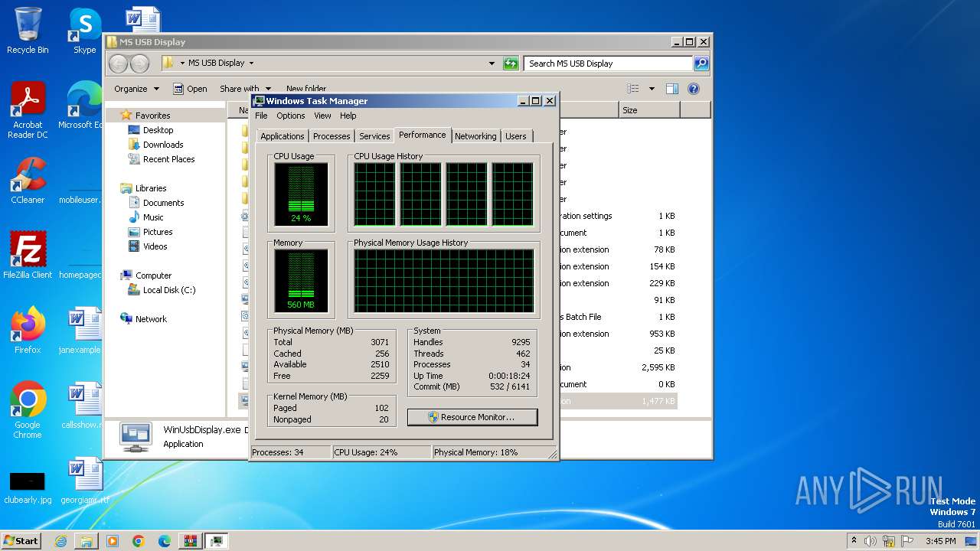Open Google Chrome from the taskbar
980x551 pixels.
pos(138,541)
